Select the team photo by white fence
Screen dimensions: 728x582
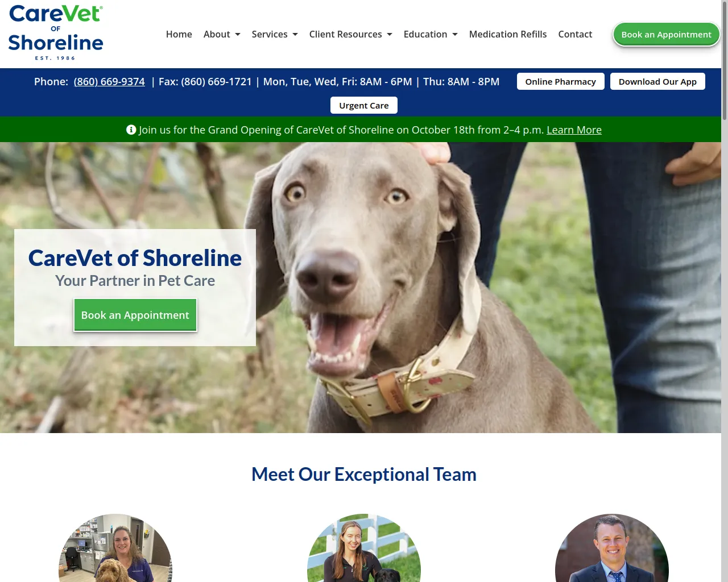click(x=364, y=548)
